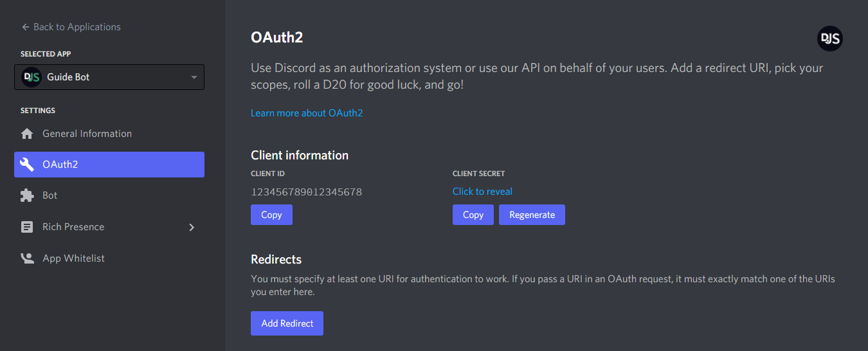Go to General Information settings
Image resolution: width=868 pixels, height=351 pixels.
tap(87, 134)
